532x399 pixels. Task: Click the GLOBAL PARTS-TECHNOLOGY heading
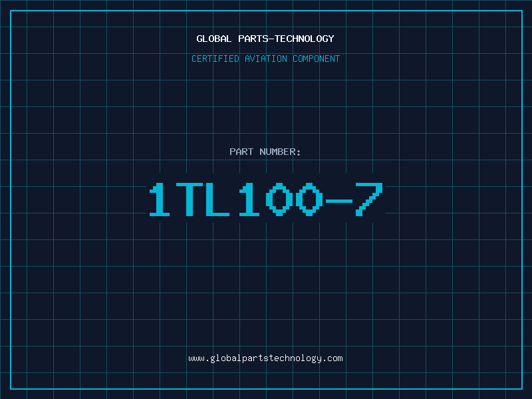point(265,39)
